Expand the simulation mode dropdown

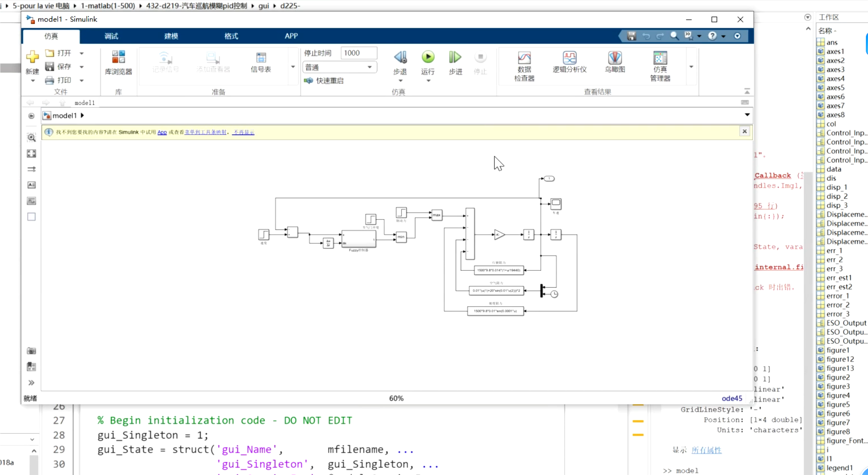[x=369, y=67]
